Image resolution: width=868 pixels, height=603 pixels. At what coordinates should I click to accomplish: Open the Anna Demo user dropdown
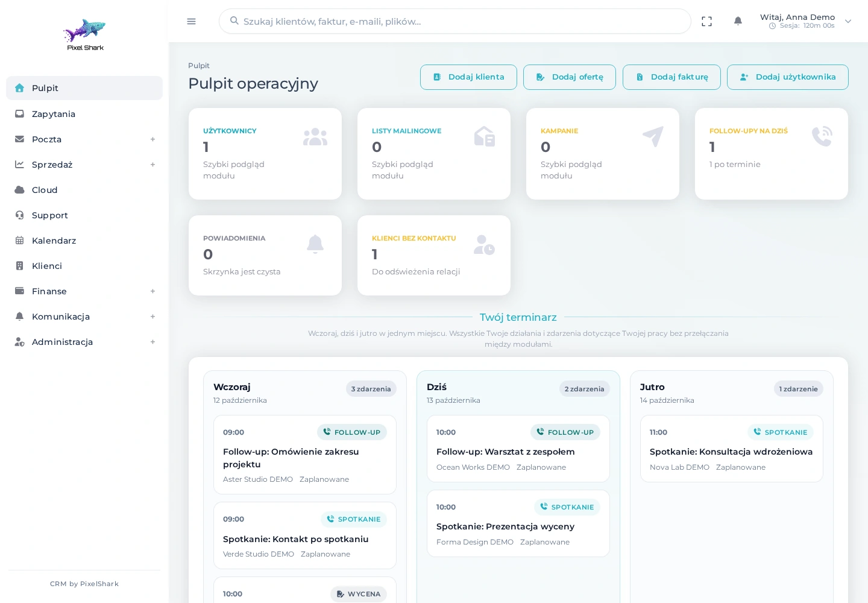point(806,21)
